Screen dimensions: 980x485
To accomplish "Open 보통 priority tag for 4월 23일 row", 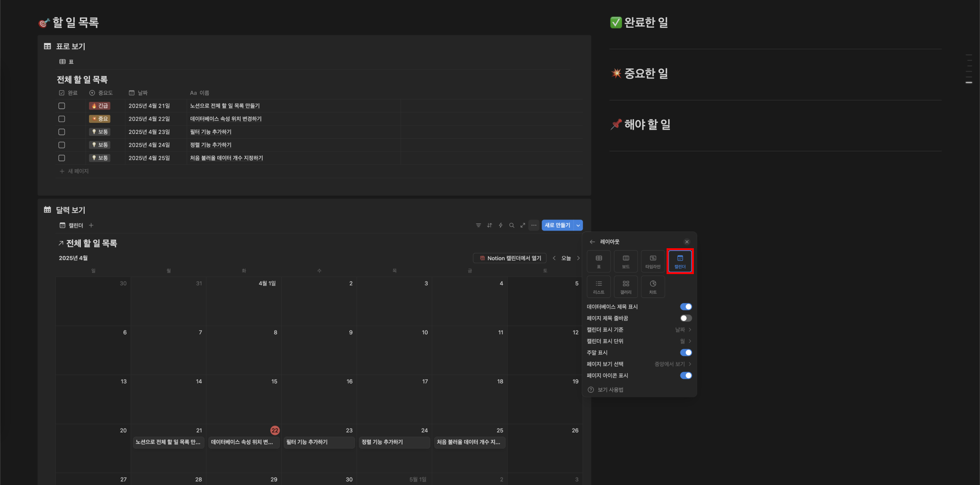I will pos(100,132).
